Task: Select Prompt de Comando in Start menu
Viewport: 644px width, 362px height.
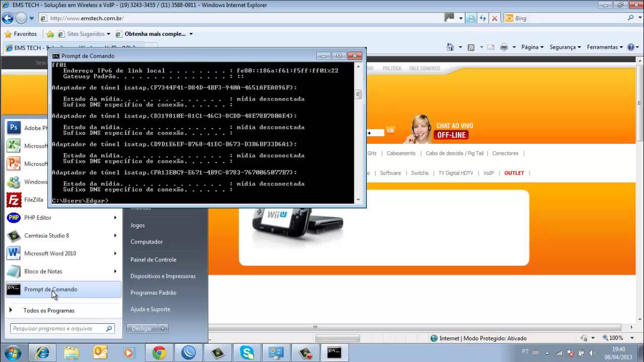Action: [x=63, y=290]
